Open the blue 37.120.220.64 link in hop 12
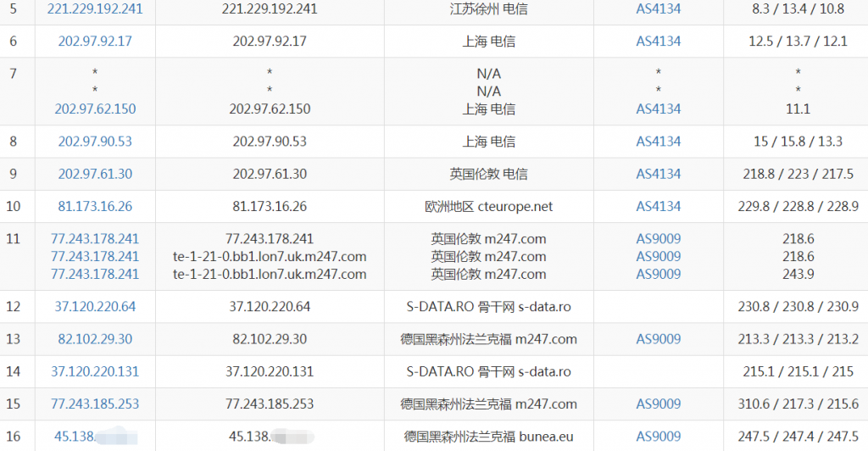 pyautogui.click(x=95, y=306)
